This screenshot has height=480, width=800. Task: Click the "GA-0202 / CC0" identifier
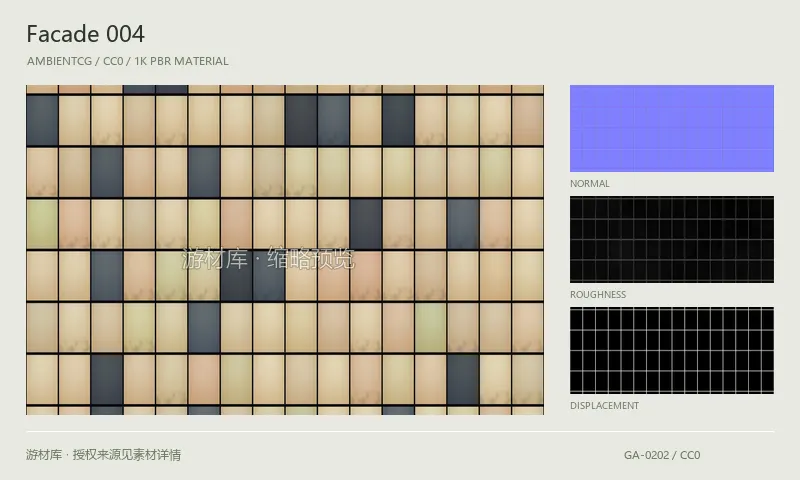point(662,455)
